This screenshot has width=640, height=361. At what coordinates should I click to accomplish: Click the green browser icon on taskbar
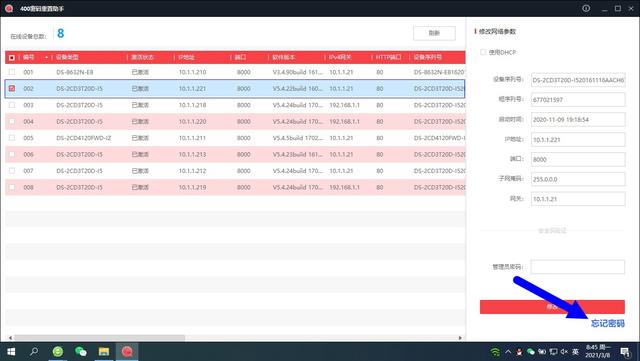coord(58,352)
